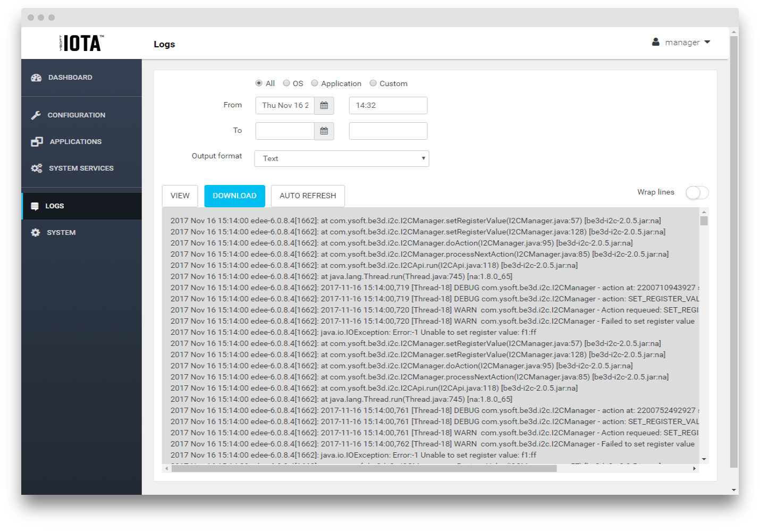
Task: Enable the Wrap lines toggle switch
Action: click(x=697, y=193)
